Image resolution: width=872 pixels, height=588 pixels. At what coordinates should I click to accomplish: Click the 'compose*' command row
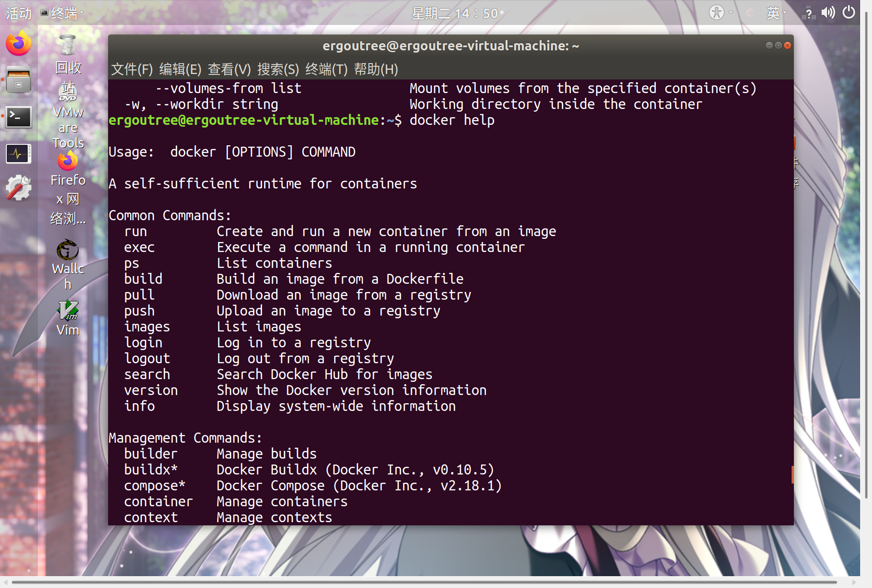coord(313,486)
